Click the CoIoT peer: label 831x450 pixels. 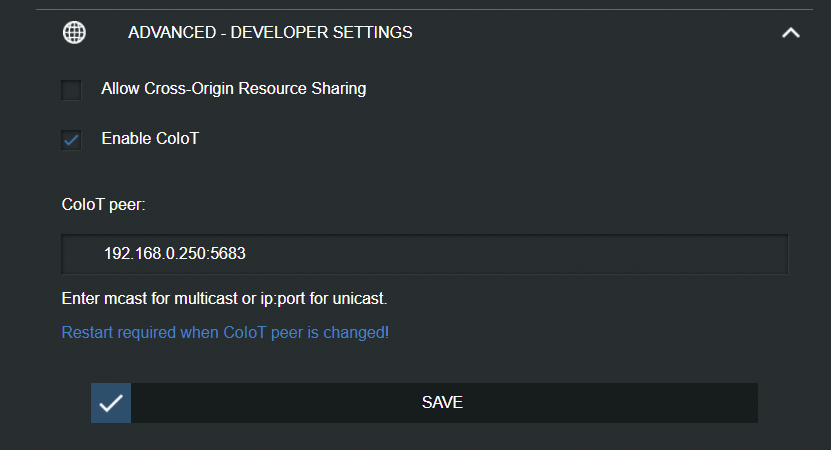pyautogui.click(x=103, y=205)
